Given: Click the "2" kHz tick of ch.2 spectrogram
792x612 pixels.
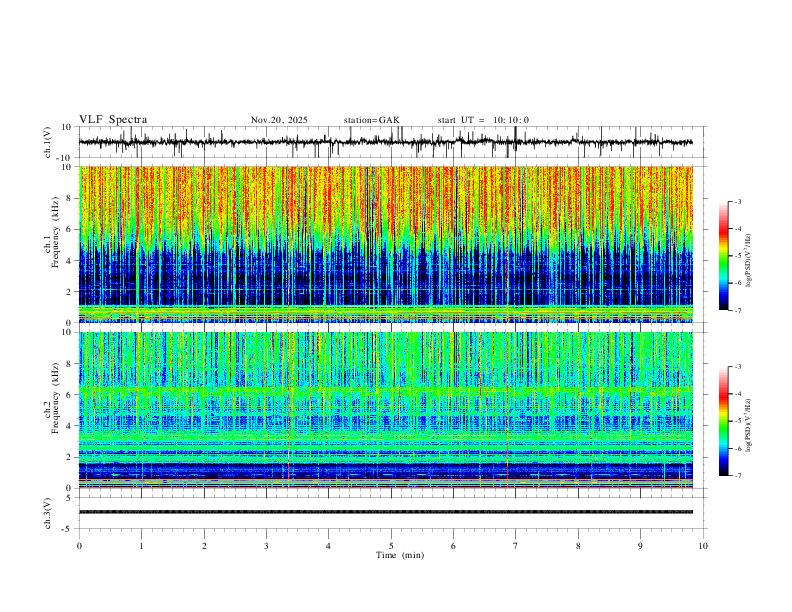Looking at the screenshot, I should 68,457.
